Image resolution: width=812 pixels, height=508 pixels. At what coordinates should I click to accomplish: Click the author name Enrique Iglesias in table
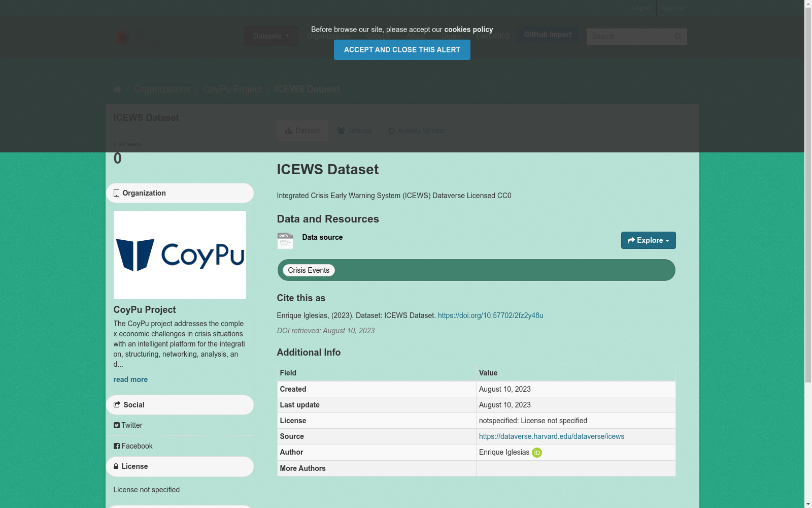point(504,452)
